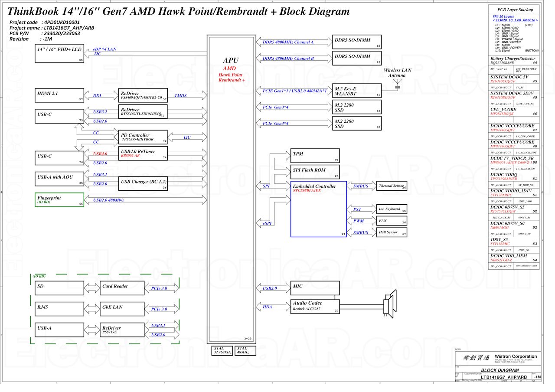Click the red USB4.0 signal label
This screenshot has width=555, height=392.
[x=100, y=154]
